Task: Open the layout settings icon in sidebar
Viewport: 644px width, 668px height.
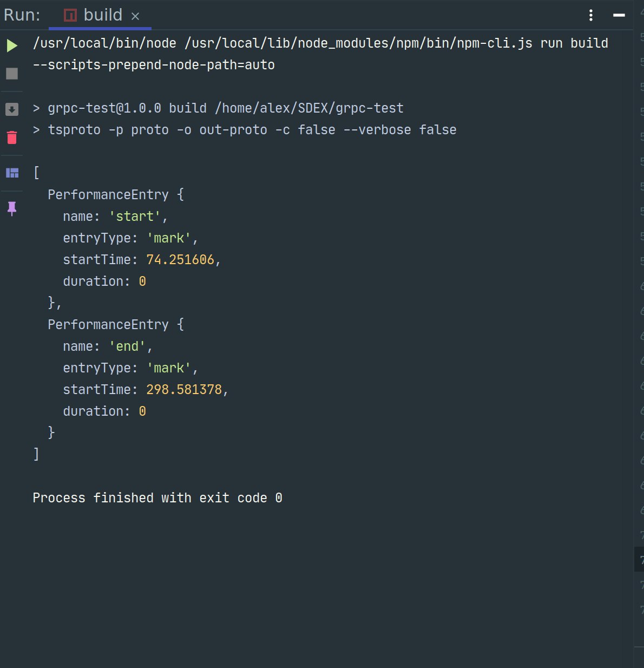Action: [x=12, y=173]
